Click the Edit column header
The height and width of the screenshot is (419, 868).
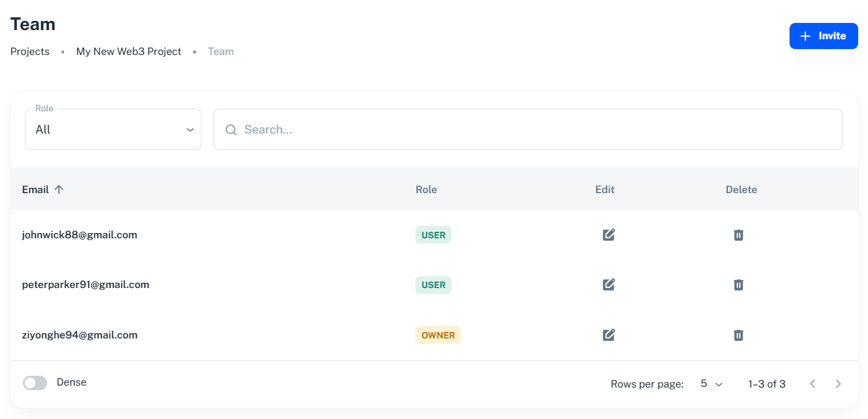point(605,189)
